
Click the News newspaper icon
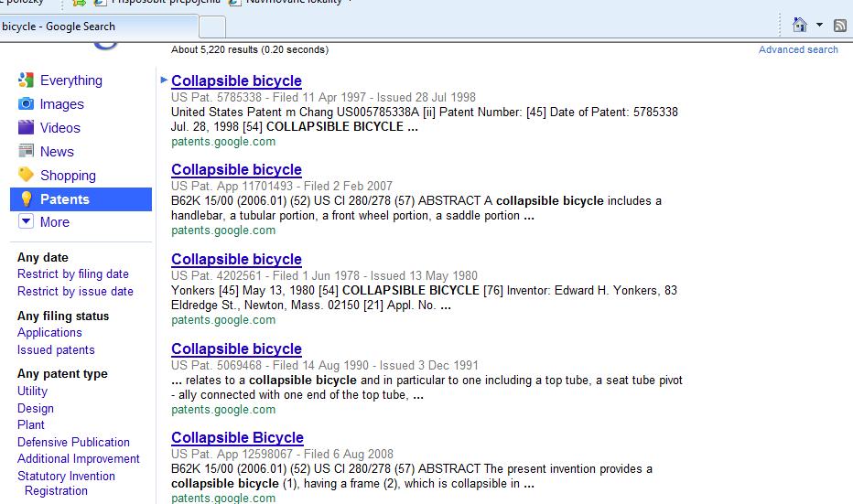click(x=26, y=151)
